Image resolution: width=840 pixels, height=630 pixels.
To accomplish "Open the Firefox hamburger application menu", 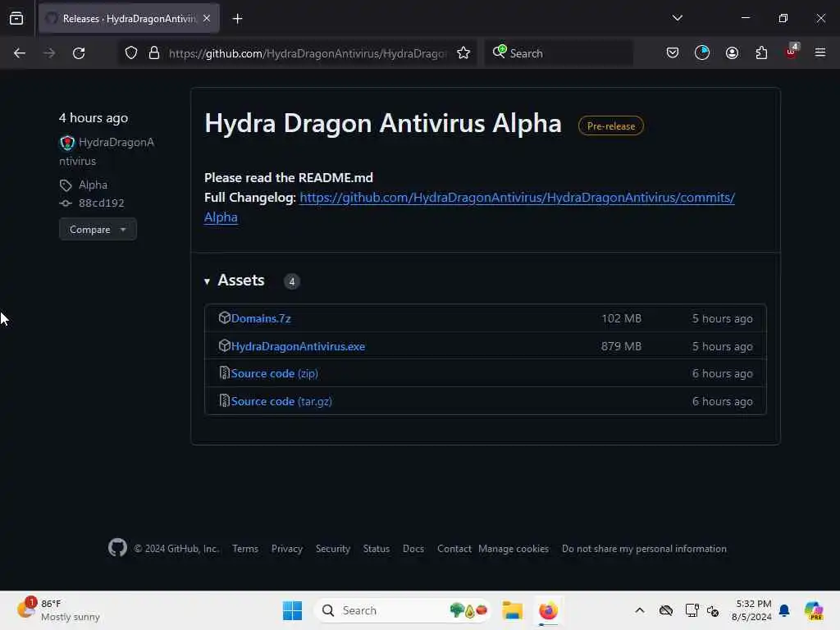I will pos(820,52).
